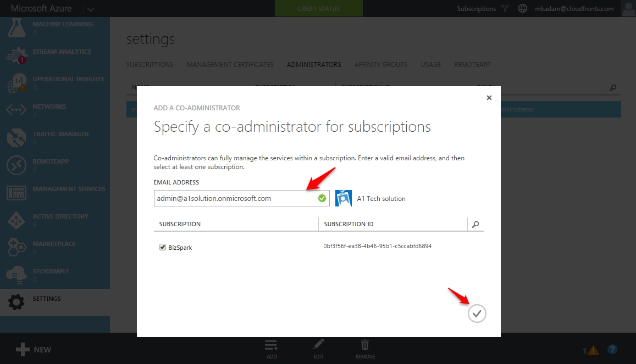This screenshot has height=364, width=636.
Task: Click the Microsoft Azure logo text
Action: pyautogui.click(x=41, y=8)
